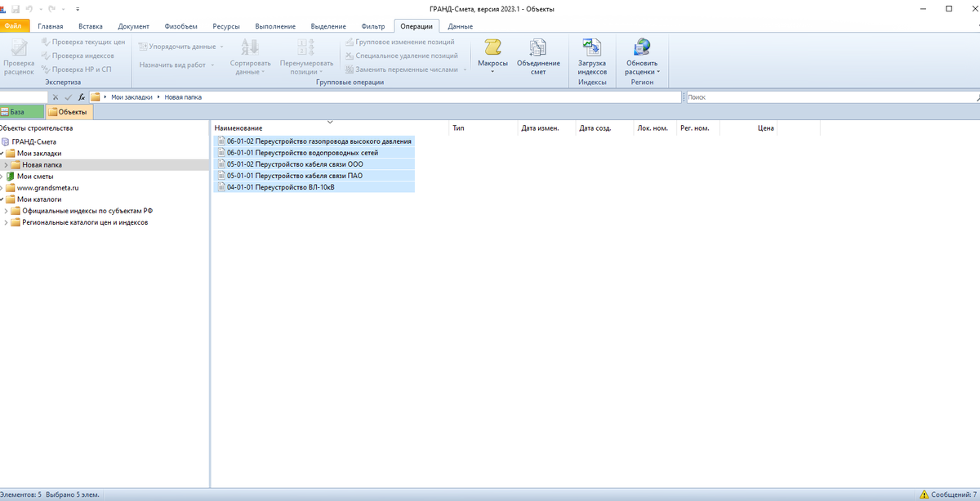Viewport: 980px width, 501px height.
Task: Select 05-01-01 Перустройство кабеля связи ПАО
Action: click(x=314, y=175)
